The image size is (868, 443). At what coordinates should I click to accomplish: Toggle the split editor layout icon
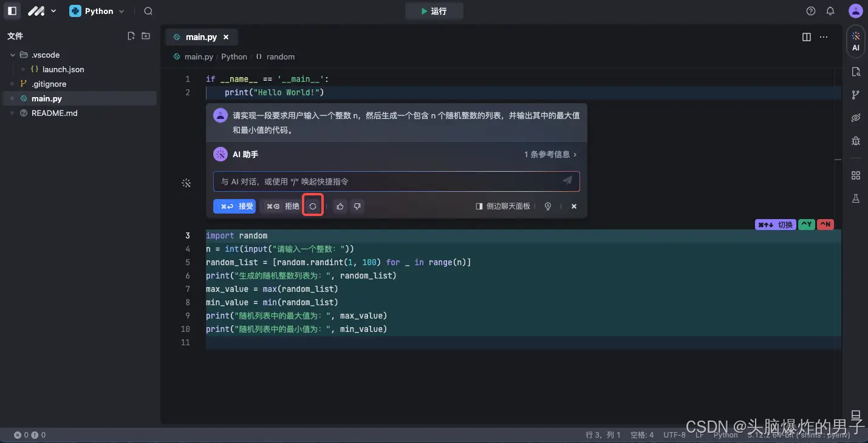[x=806, y=37]
